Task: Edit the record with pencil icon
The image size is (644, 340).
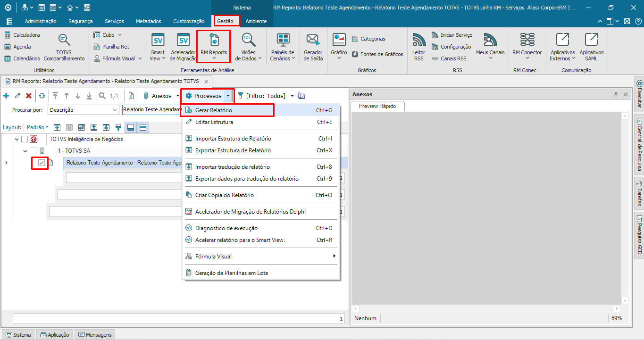Action: coord(17,96)
